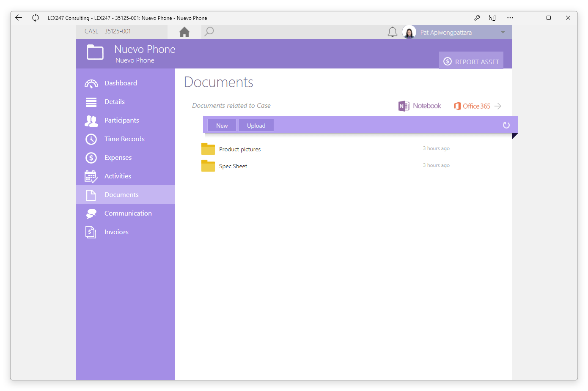Click the Upload button

[256, 126]
